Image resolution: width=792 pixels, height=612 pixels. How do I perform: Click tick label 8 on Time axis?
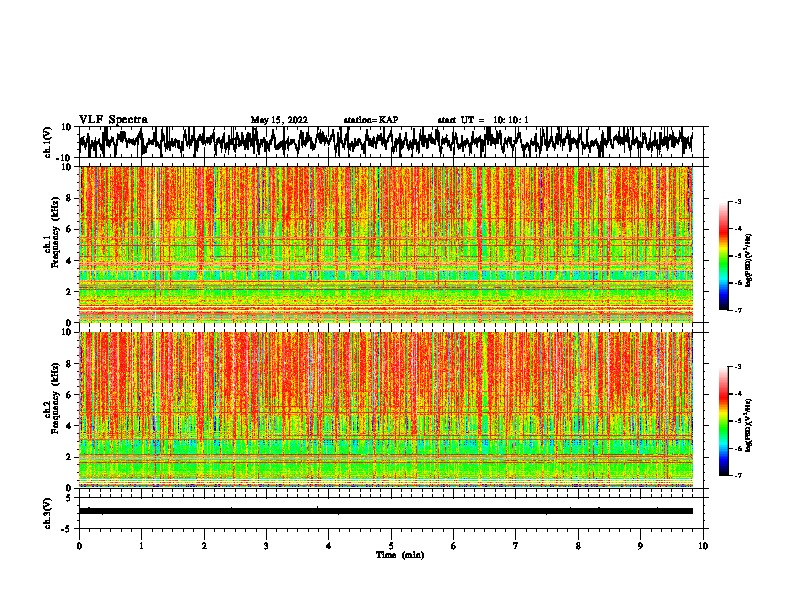(x=578, y=546)
